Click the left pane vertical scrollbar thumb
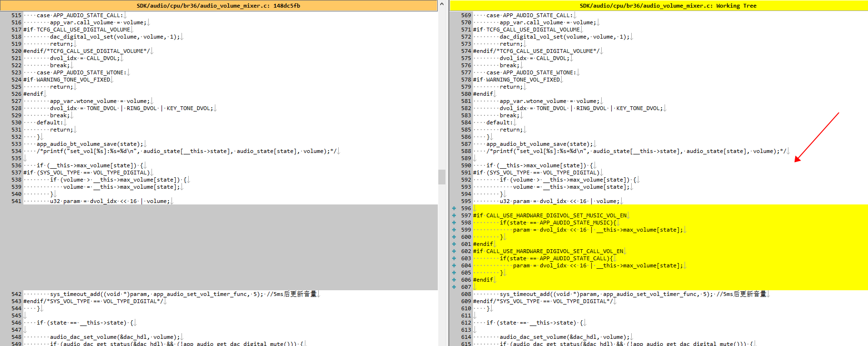Viewport: 868px width, 346px height. click(x=442, y=177)
